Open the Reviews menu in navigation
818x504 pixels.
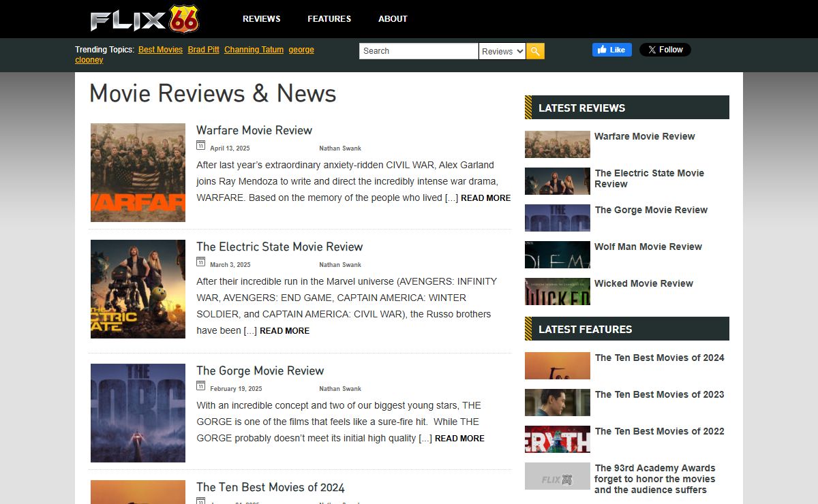pos(262,19)
